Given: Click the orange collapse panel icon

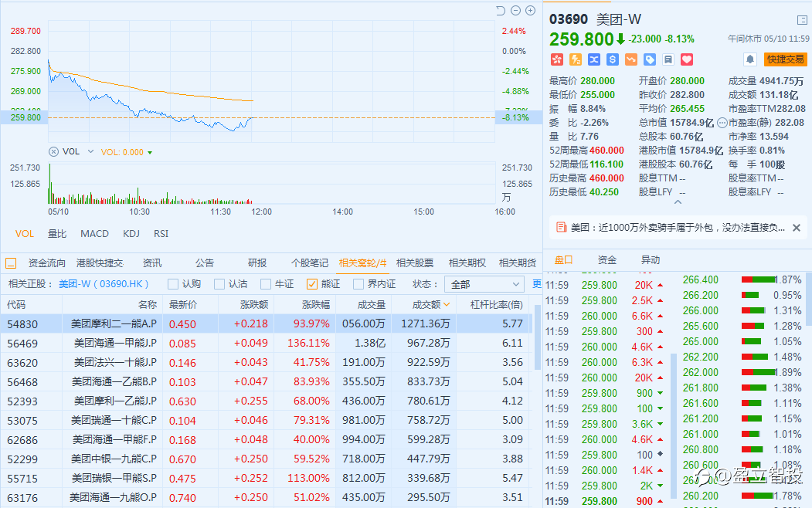Looking at the screenshot, I should [12, 263].
